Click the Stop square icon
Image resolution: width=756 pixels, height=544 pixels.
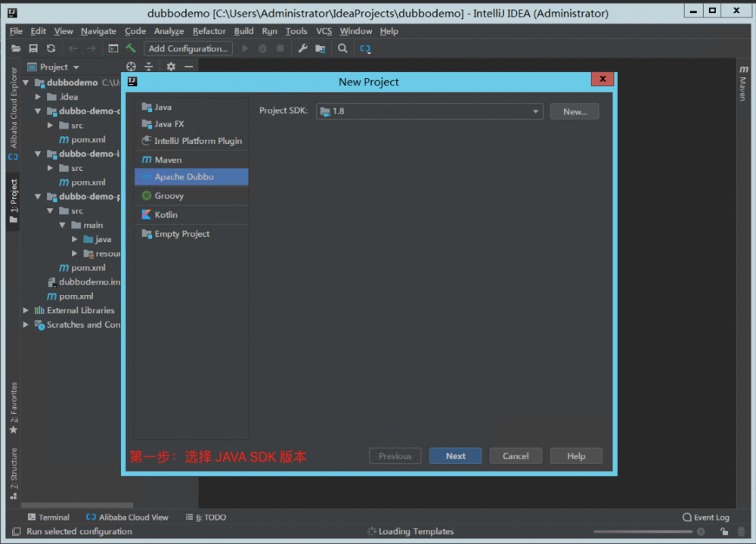tap(280, 48)
